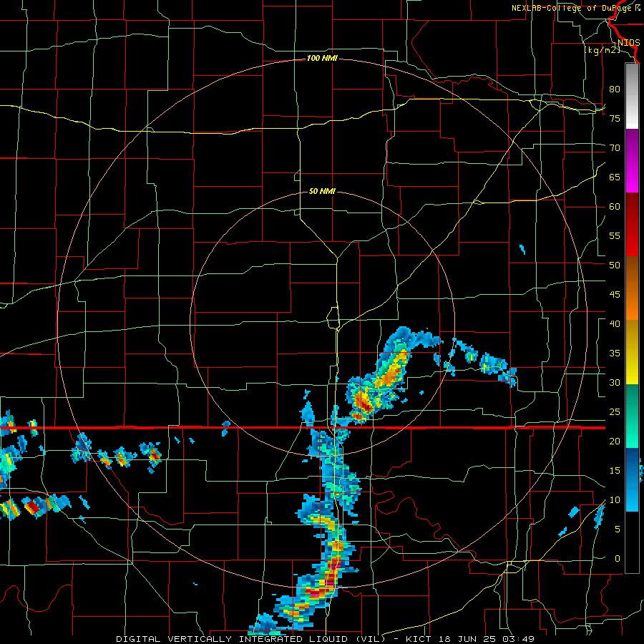Click the "10" value on the scale
The height and width of the screenshot is (644, 644).
click(x=615, y=500)
